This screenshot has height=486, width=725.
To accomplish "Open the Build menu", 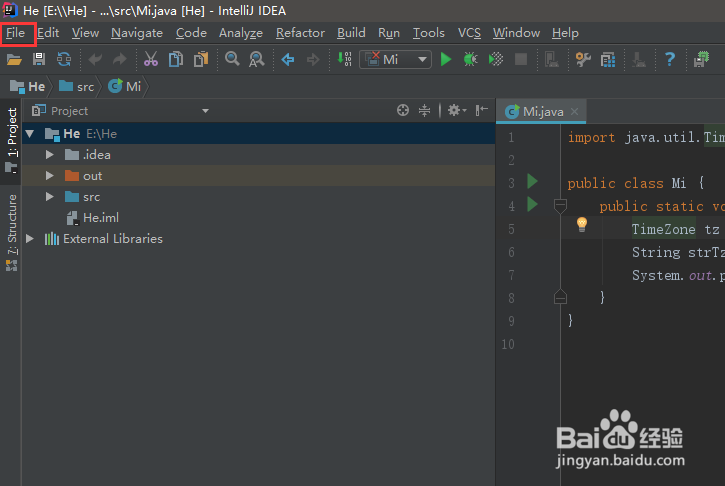I will (x=351, y=33).
